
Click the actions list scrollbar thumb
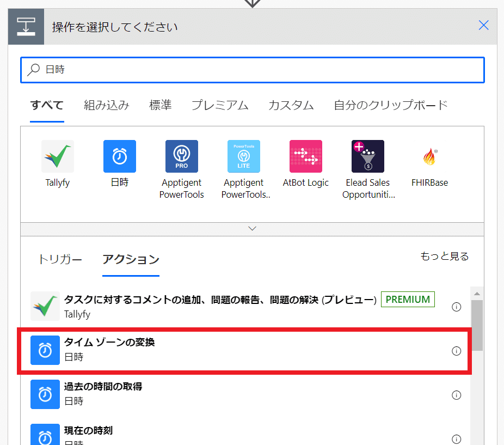pos(477,325)
